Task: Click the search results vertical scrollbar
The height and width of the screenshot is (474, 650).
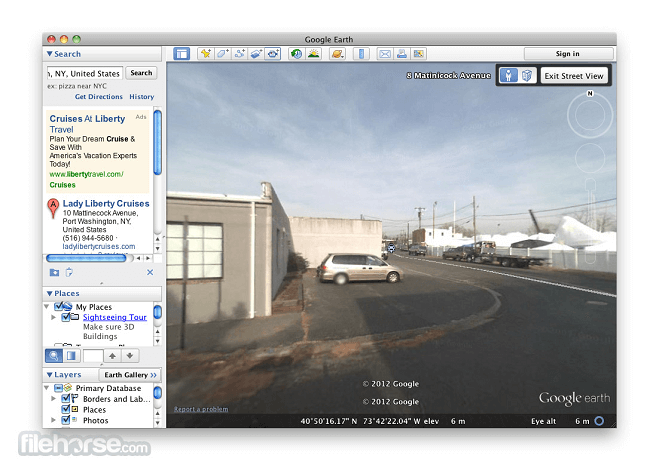Action: 158,142
